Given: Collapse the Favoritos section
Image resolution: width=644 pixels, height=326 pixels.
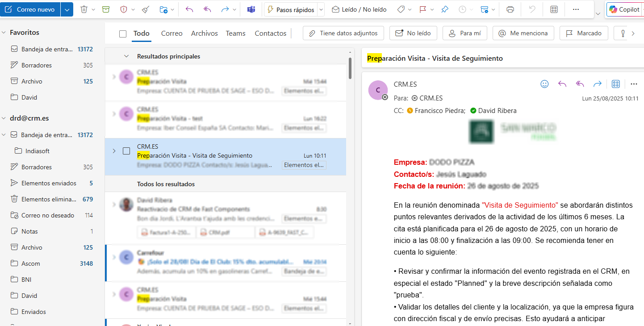Looking at the screenshot, I should coord(4,33).
